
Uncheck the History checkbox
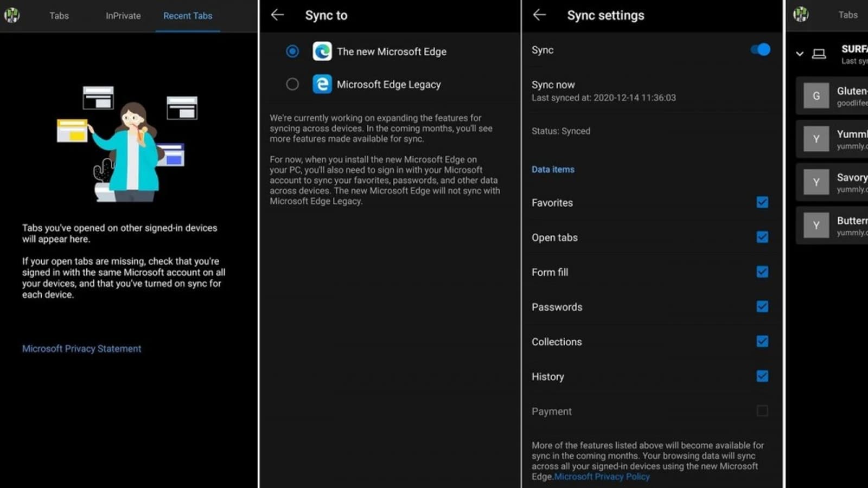(x=762, y=376)
